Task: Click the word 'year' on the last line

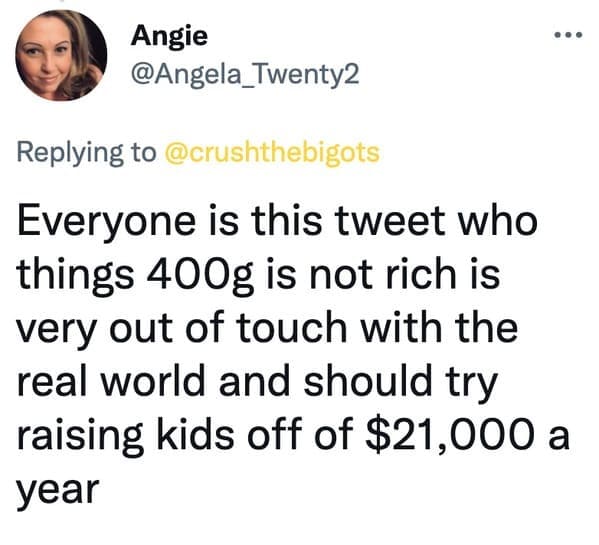Action: coord(58,492)
